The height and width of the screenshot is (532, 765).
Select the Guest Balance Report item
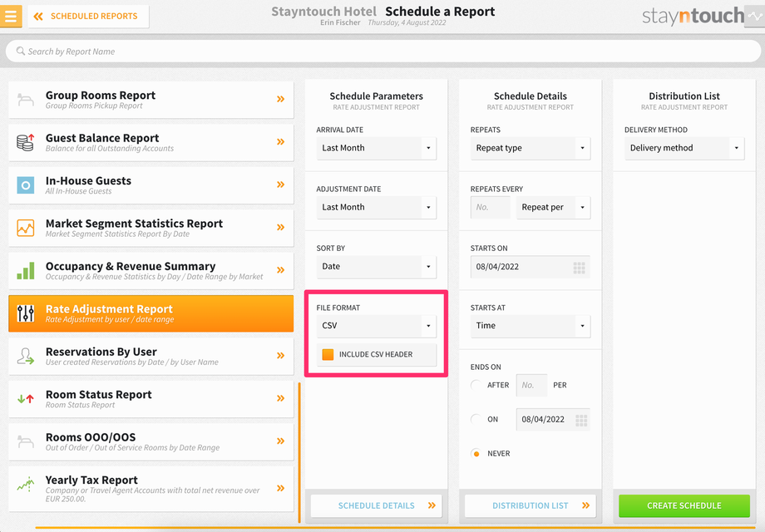click(x=151, y=142)
